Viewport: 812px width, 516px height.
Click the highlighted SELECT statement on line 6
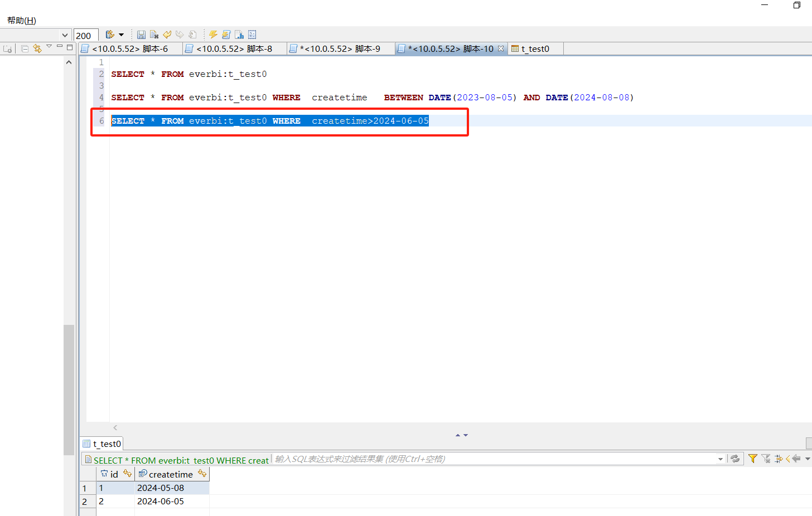[270, 121]
